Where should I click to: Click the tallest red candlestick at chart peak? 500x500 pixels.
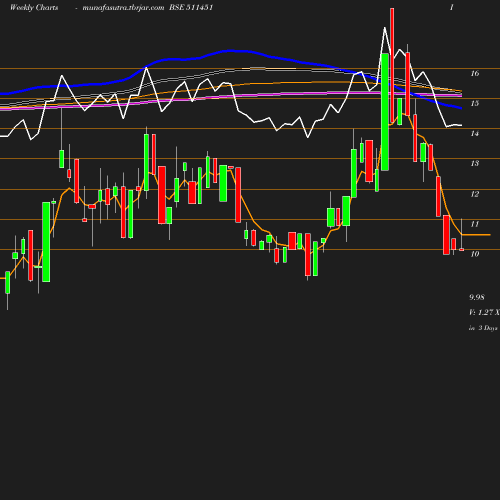coord(392,65)
